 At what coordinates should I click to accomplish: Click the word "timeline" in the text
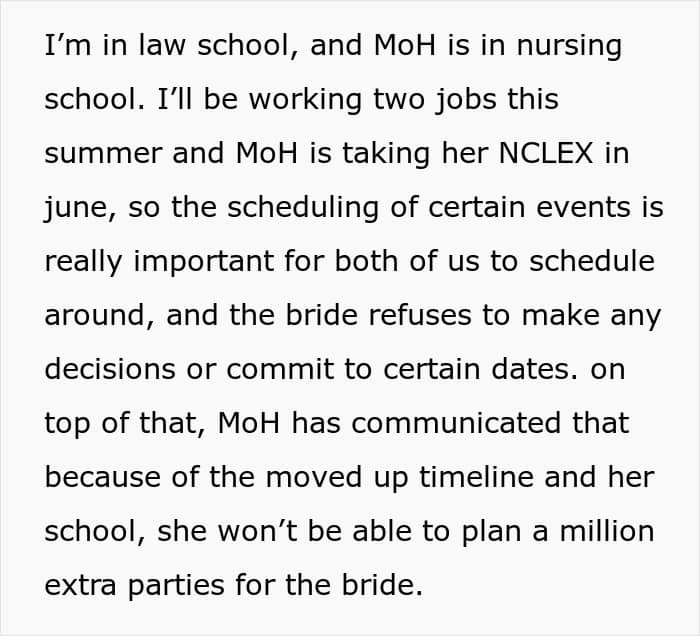(476, 478)
